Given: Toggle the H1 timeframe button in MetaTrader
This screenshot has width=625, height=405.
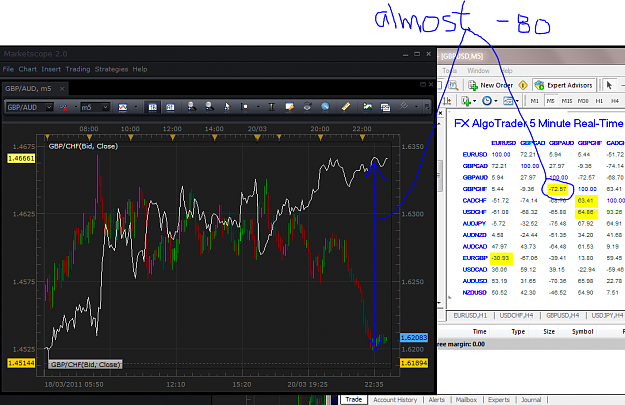Looking at the screenshot, I should click(599, 101).
